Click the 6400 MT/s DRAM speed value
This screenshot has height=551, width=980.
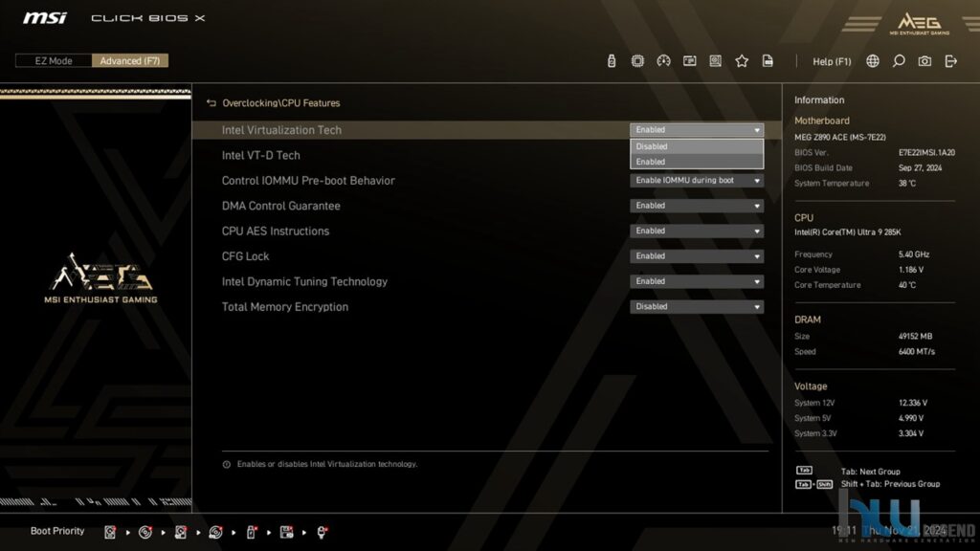pyautogui.click(x=917, y=352)
